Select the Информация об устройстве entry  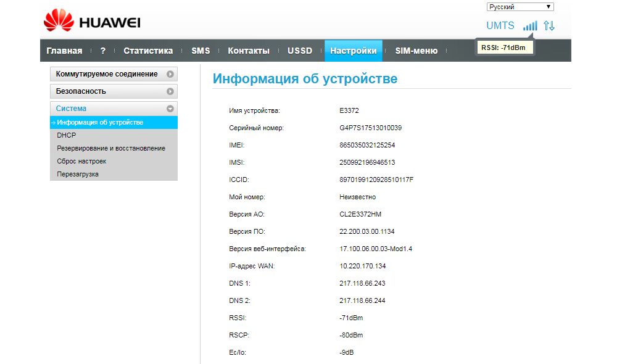click(x=100, y=122)
